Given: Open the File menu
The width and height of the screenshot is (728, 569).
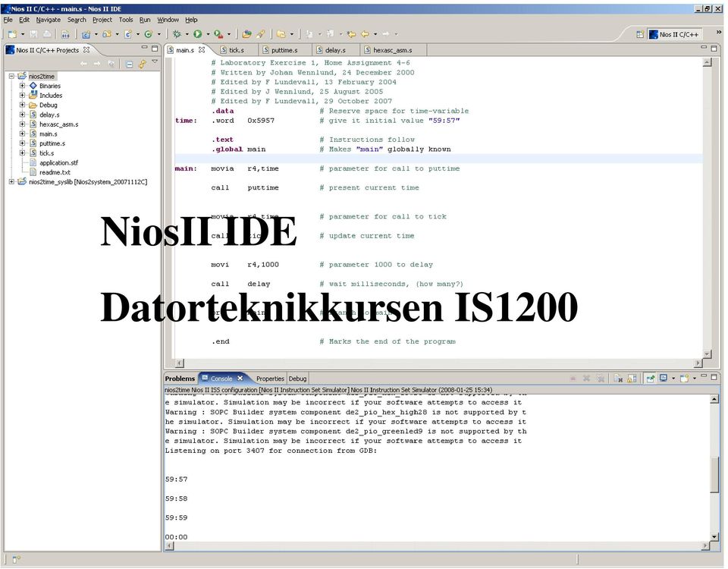Looking at the screenshot, I should [x=8, y=20].
